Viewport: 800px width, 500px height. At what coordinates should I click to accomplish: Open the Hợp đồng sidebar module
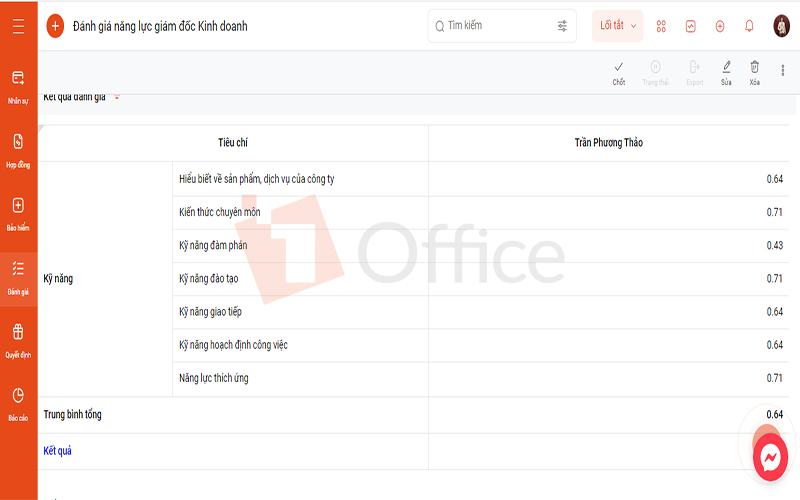(18, 151)
